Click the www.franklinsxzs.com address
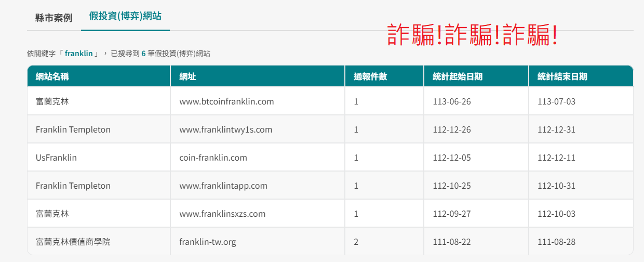This screenshot has height=262, width=644. click(222, 214)
